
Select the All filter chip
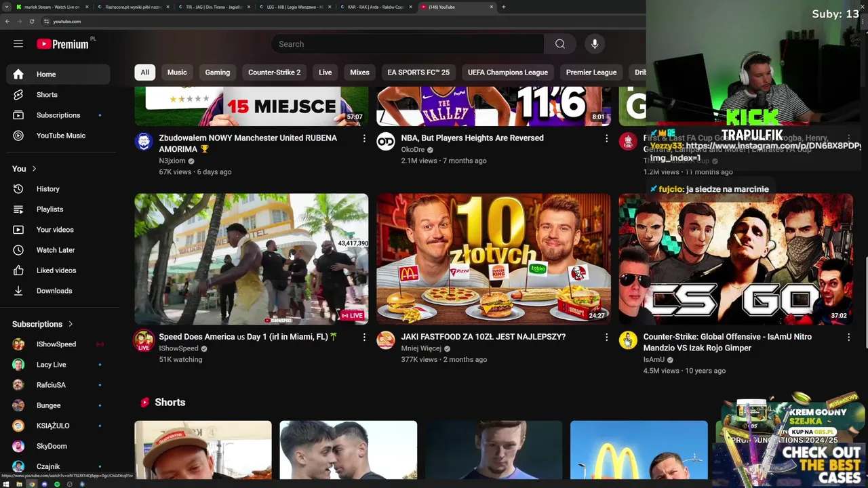(x=144, y=73)
